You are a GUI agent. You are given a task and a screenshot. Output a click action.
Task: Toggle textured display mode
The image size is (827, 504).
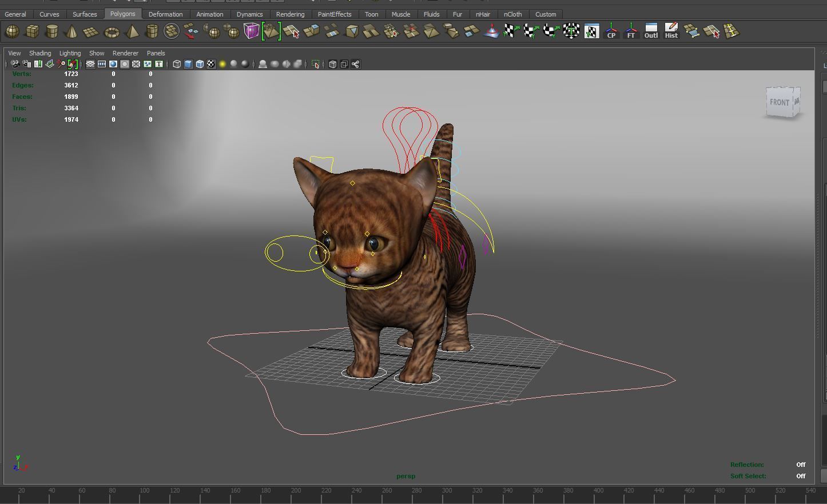click(x=211, y=64)
